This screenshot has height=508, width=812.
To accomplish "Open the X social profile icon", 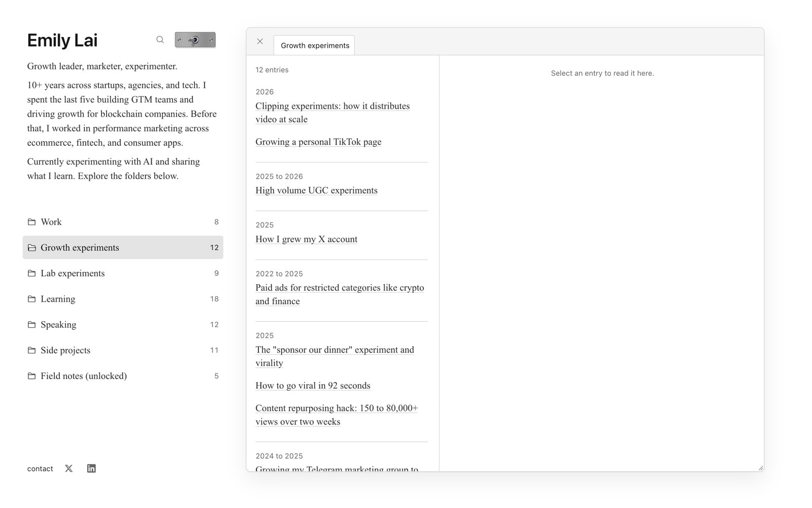I will tap(69, 468).
